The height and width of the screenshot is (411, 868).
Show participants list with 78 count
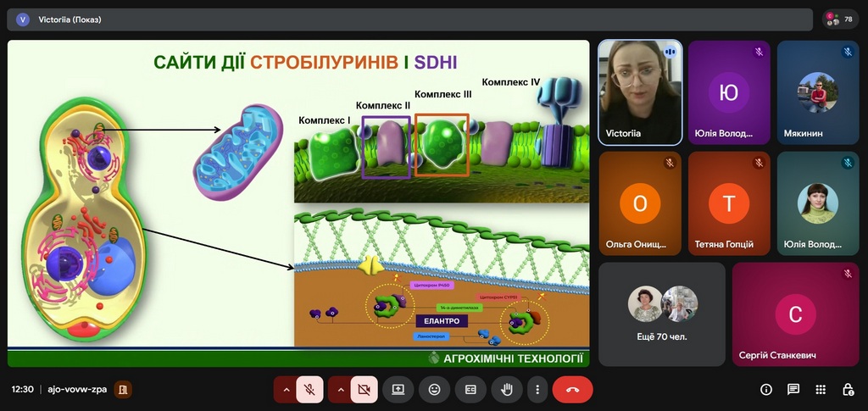(x=840, y=19)
